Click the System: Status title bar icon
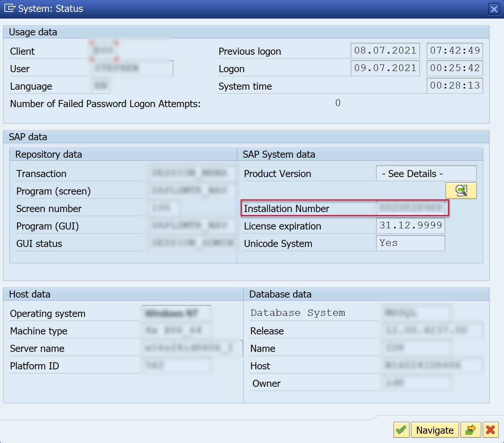The image size is (504, 443). tap(10, 8)
